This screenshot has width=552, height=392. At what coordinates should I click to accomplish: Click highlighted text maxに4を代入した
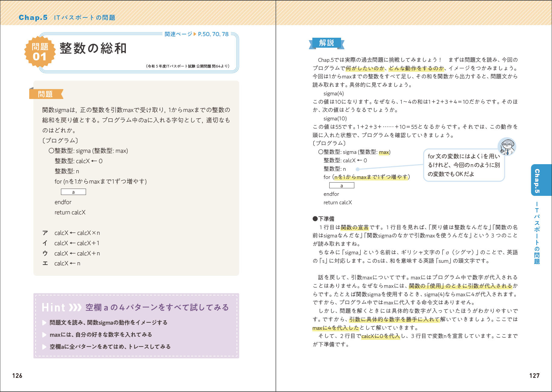coord(336,328)
